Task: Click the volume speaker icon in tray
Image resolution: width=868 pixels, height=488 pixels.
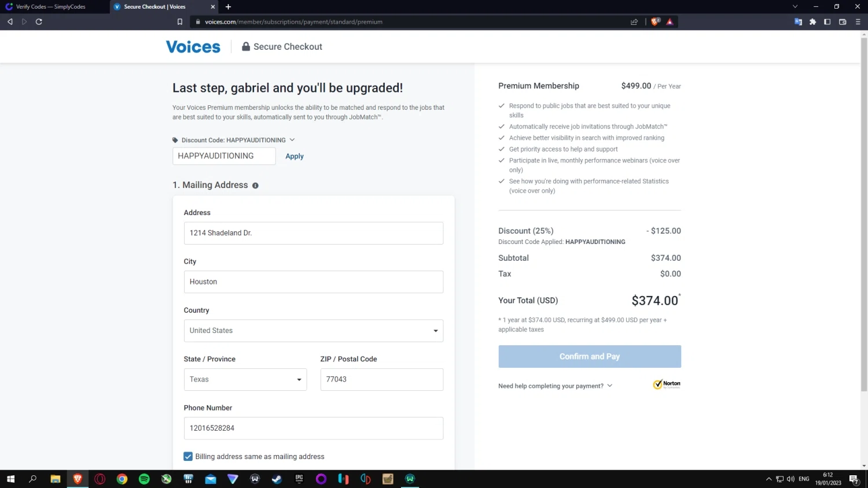Action: (790, 479)
